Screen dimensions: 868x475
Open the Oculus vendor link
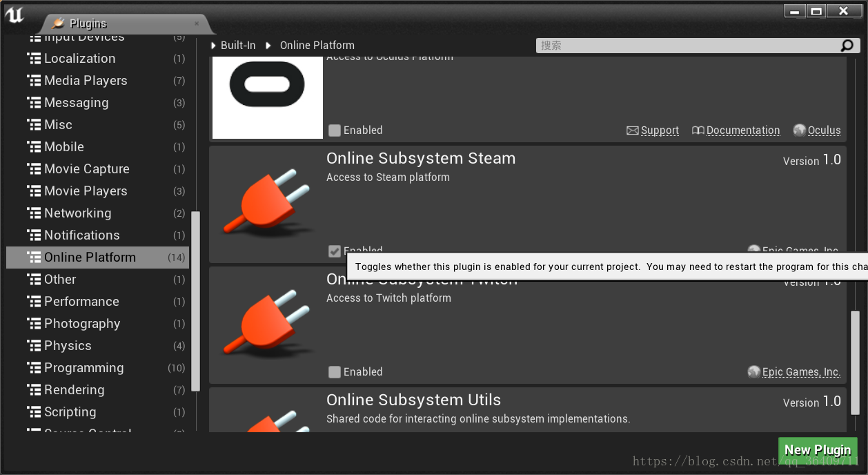tap(824, 130)
